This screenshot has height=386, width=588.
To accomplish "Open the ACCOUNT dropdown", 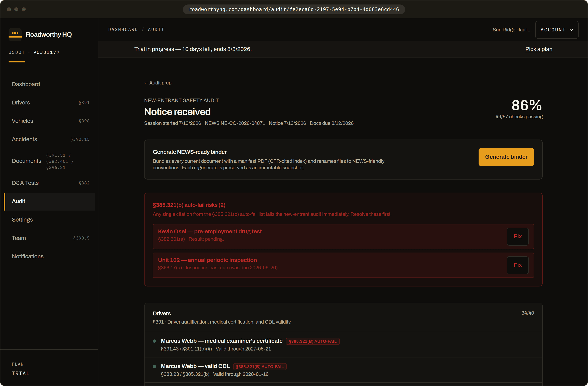I will (557, 30).
